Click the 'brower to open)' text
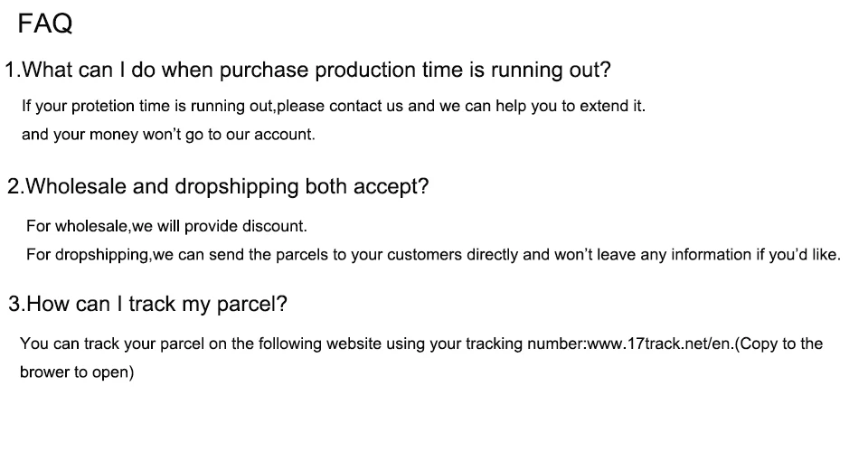Image resolution: width=868 pixels, height=452 pixels. (x=77, y=372)
